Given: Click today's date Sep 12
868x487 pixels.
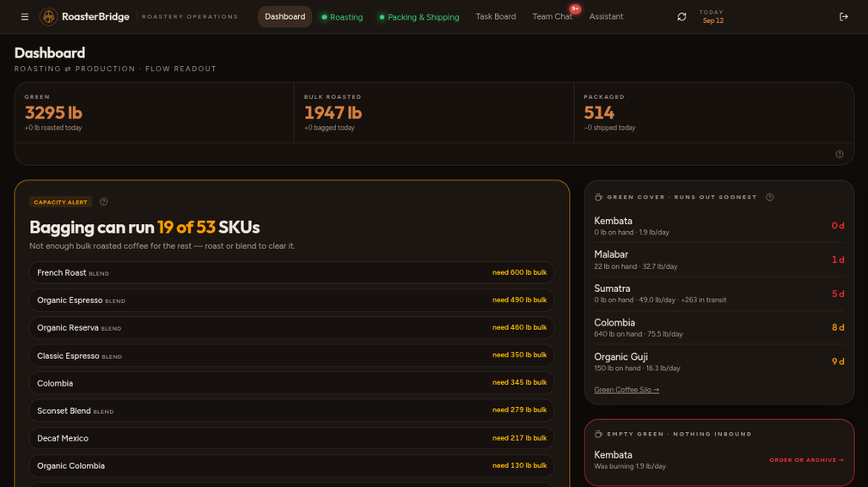Looking at the screenshot, I should coord(712,21).
